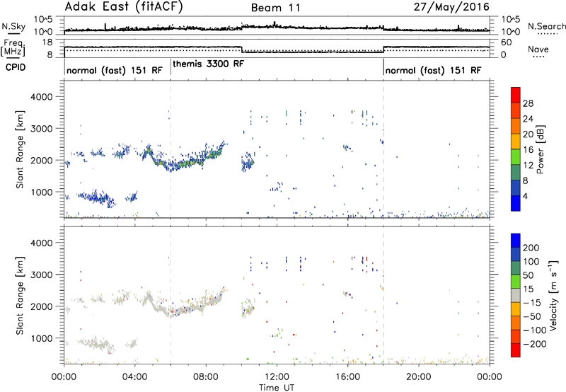
Task: Click the '8' tick on Power colorbar
Action: pyautogui.click(x=526, y=180)
